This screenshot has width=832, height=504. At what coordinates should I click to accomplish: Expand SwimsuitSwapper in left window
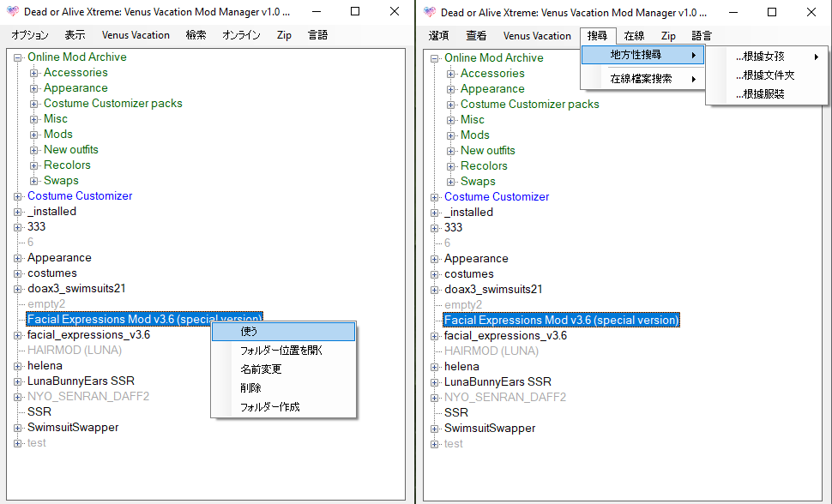coord(17,428)
